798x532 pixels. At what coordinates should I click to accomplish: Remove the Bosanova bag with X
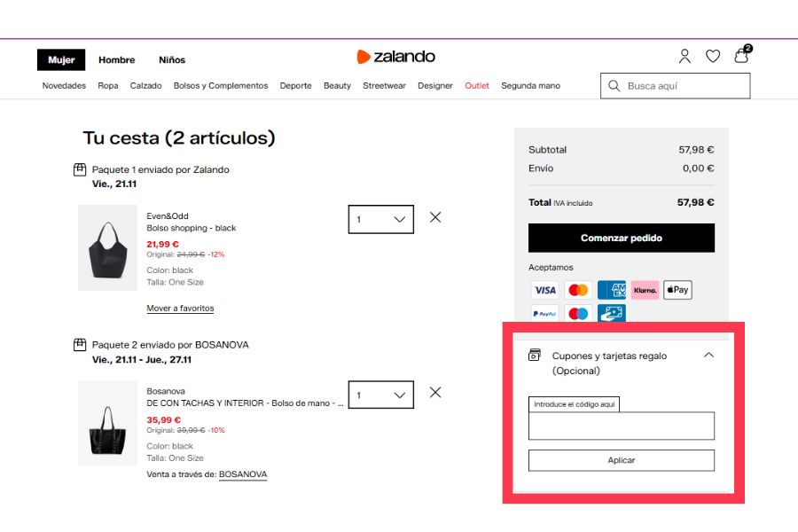pyautogui.click(x=435, y=393)
